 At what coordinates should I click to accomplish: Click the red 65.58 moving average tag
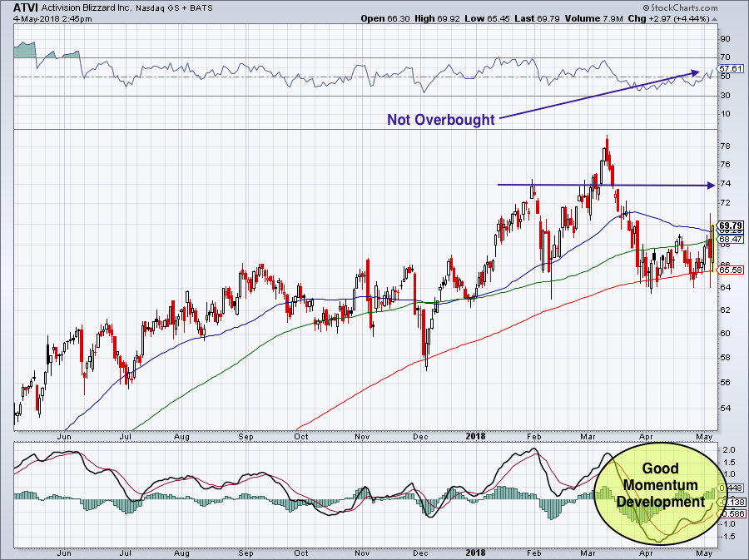click(x=731, y=270)
